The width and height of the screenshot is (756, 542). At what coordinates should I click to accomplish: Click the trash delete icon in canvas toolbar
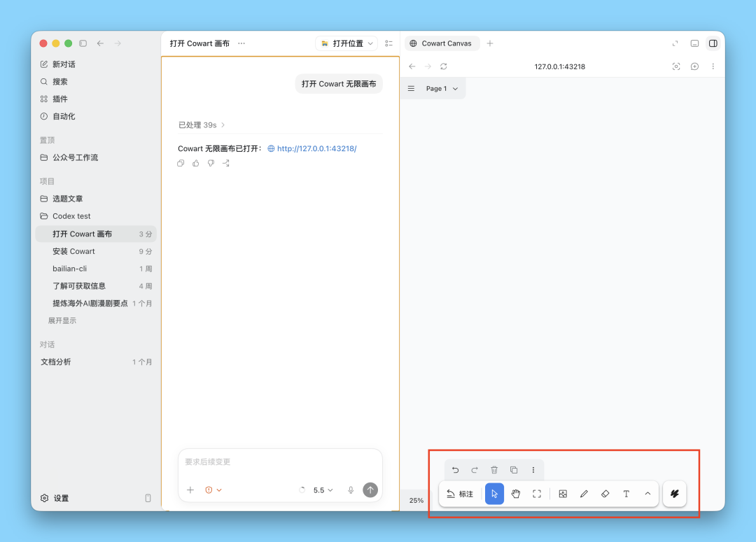[494, 470]
